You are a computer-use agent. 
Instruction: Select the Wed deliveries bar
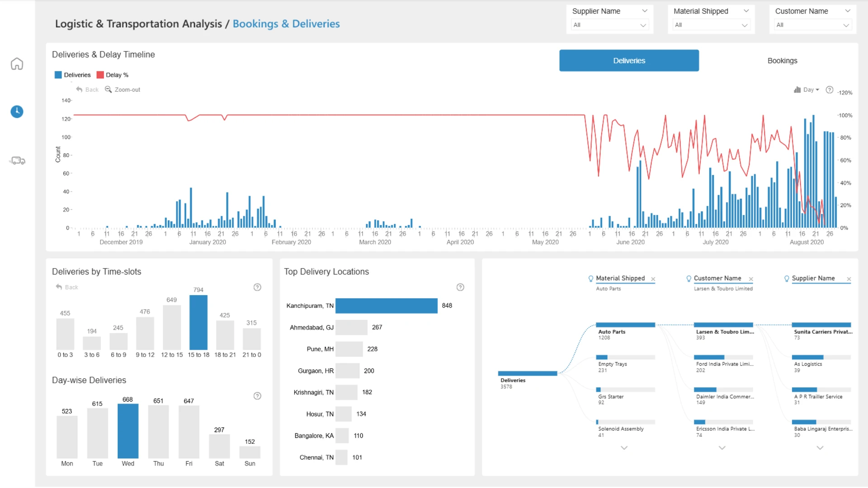point(128,432)
